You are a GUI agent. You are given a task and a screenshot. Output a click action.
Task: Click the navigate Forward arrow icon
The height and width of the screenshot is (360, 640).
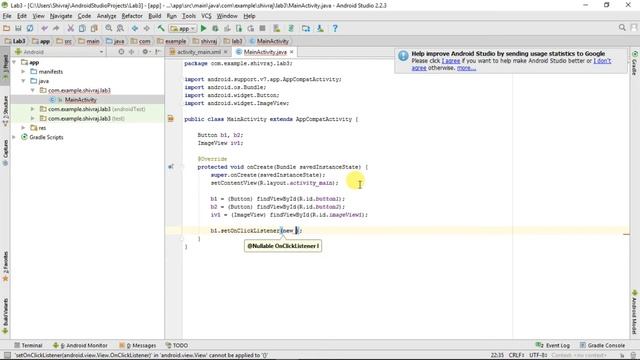tap(146, 28)
